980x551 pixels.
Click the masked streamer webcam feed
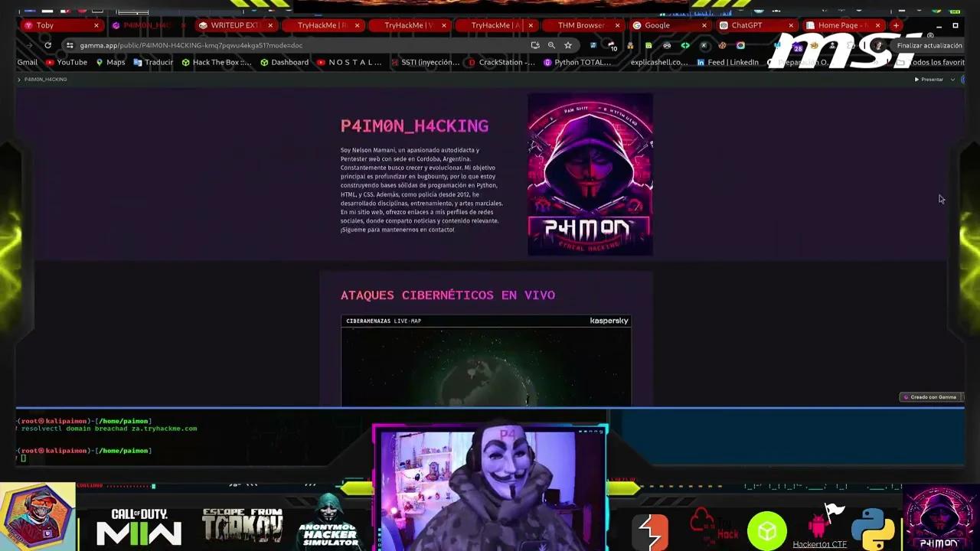[490, 490]
